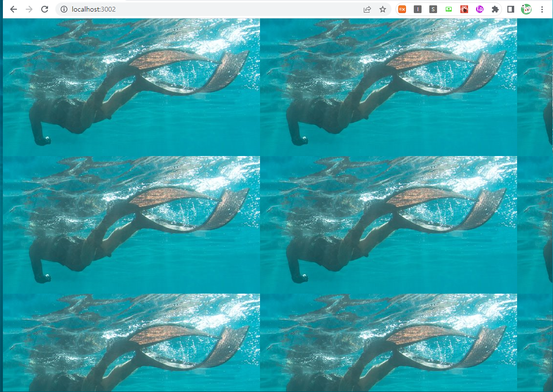This screenshot has height=392, width=553.
Task: Open the green monitor extension
Action: pos(449,9)
